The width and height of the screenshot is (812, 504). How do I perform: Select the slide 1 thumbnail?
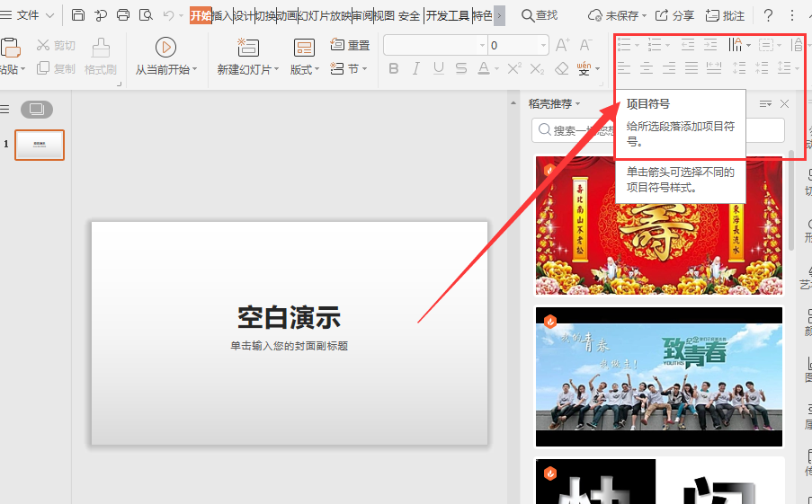click(x=40, y=145)
